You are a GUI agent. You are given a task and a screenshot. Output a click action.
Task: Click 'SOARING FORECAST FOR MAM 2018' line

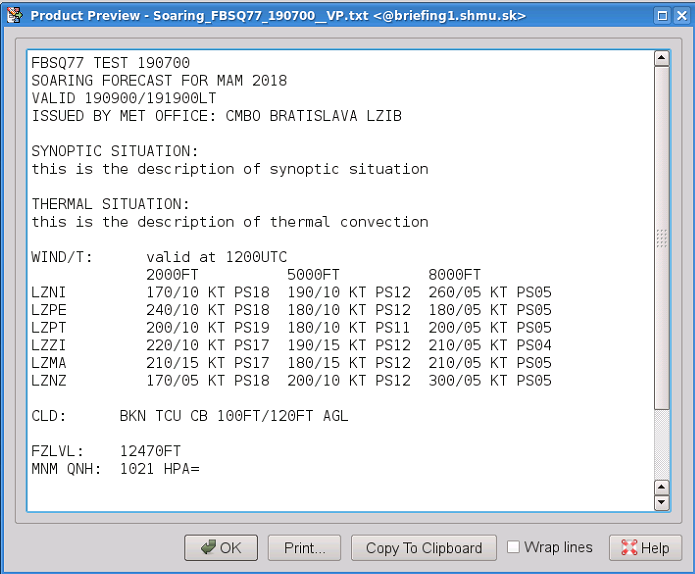159,81
